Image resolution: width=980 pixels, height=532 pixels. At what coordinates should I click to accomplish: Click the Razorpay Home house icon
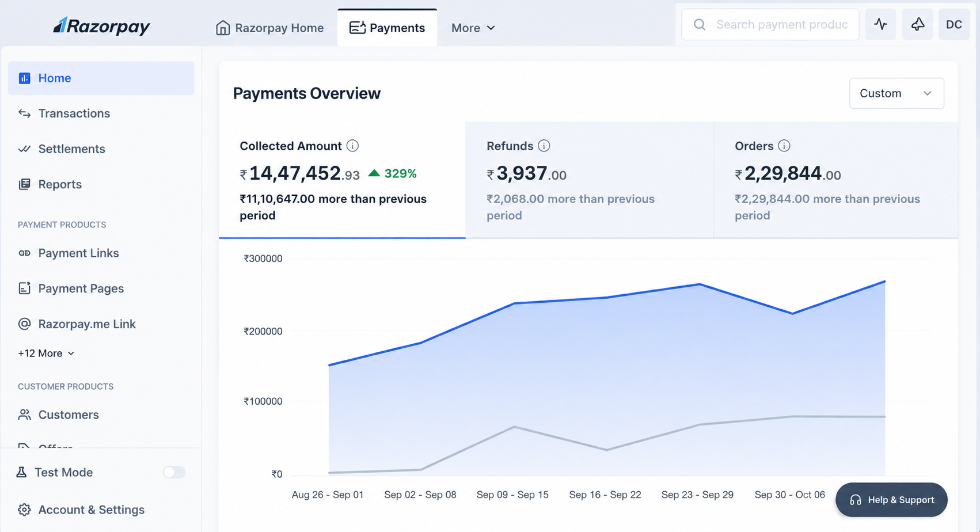pos(223,28)
